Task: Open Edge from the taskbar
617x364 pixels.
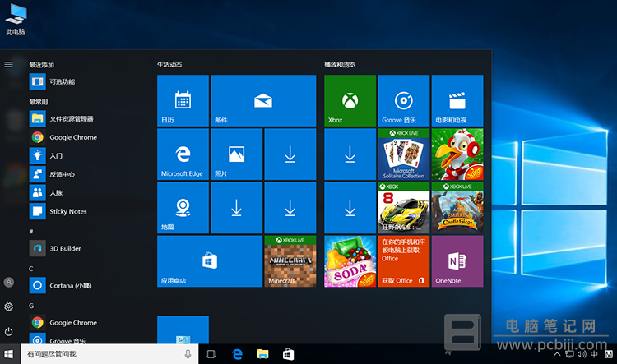Action: pyautogui.click(x=237, y=354)
